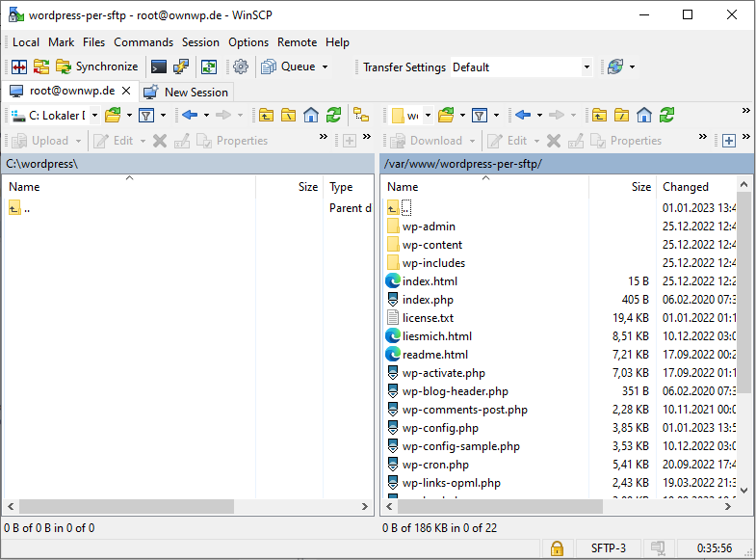Screen dimensions: 756x560
Task: Open the Session menu
Action: (200, 42)
